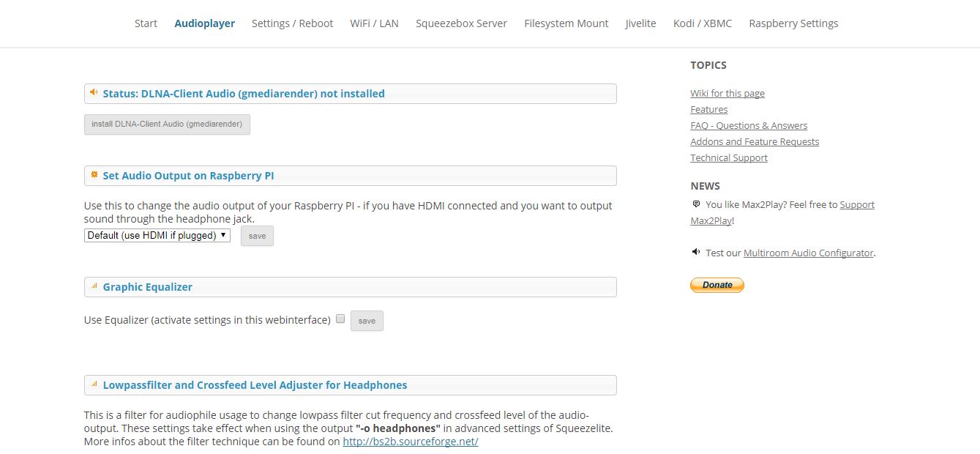
Task: Click the speaker icon beside Multiroom test
Action: point(696,252)
